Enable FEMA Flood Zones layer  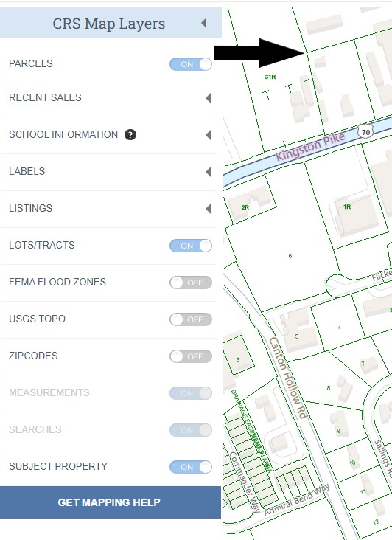pyautogui.click(x=191, y=283)
